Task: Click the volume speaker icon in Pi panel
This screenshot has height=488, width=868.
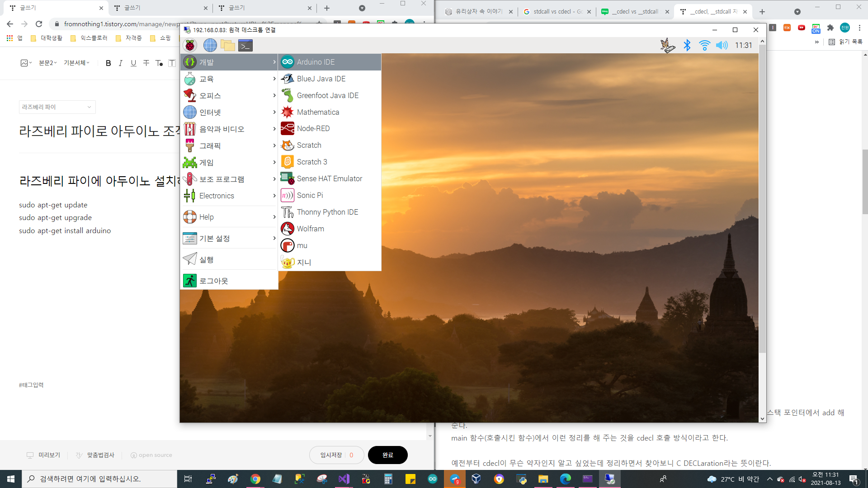Action: [x=722, y=45]
